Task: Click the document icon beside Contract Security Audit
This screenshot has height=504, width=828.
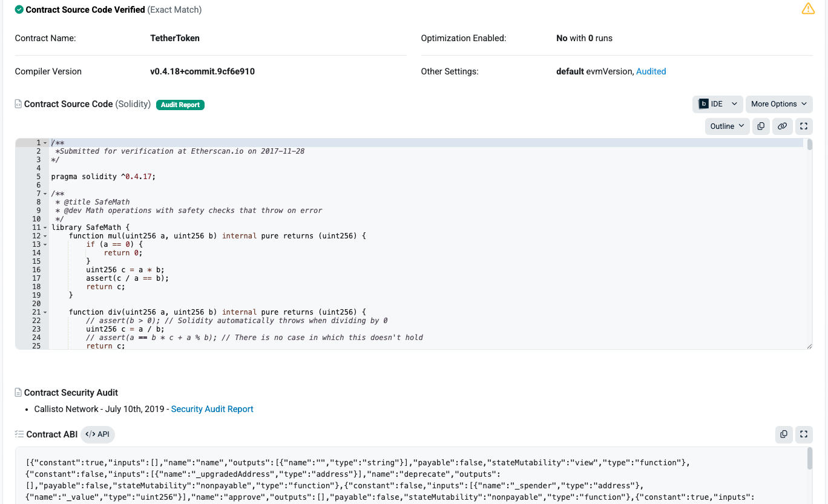Action: (x=18, y=393)
